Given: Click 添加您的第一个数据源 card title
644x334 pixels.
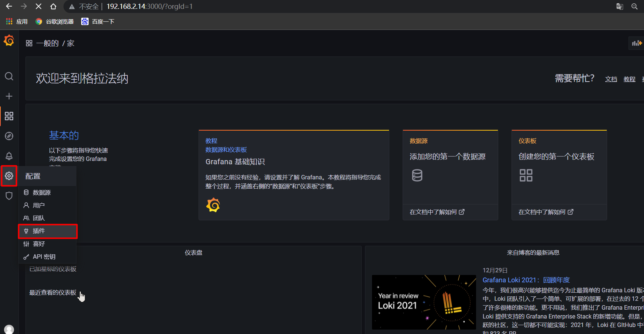Looking at the screenshot, I should 447,156.
